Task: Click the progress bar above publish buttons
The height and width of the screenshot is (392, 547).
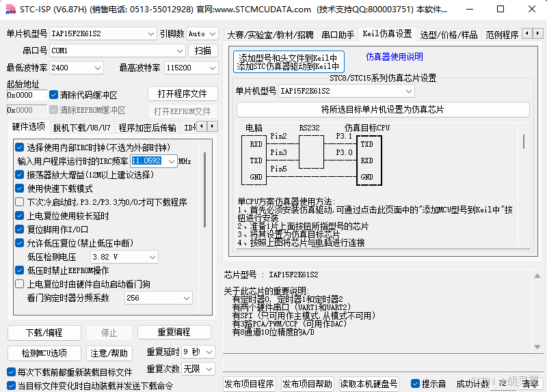Action: coord(382,365)
